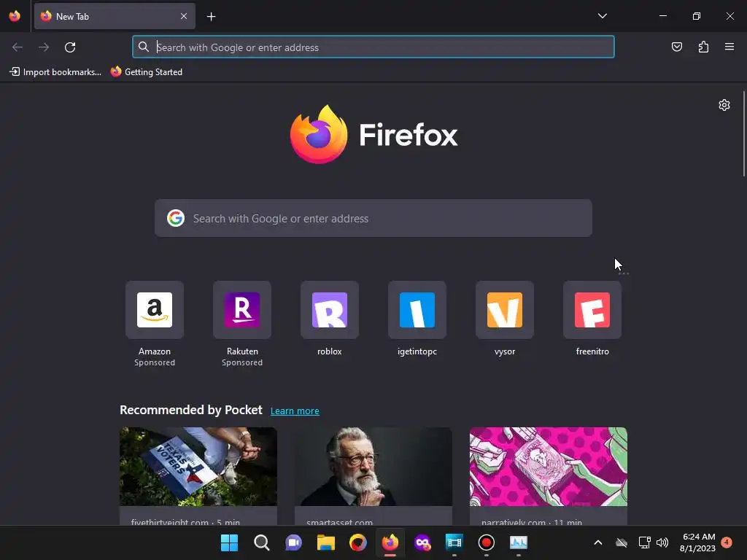Click Import bookmarks toolbar item
This screenshot has height=560, width=747.
click(55, 72)
